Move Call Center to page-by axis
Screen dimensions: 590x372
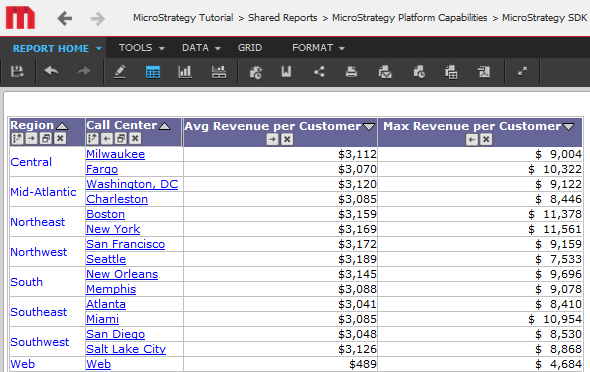click(121, 138)
